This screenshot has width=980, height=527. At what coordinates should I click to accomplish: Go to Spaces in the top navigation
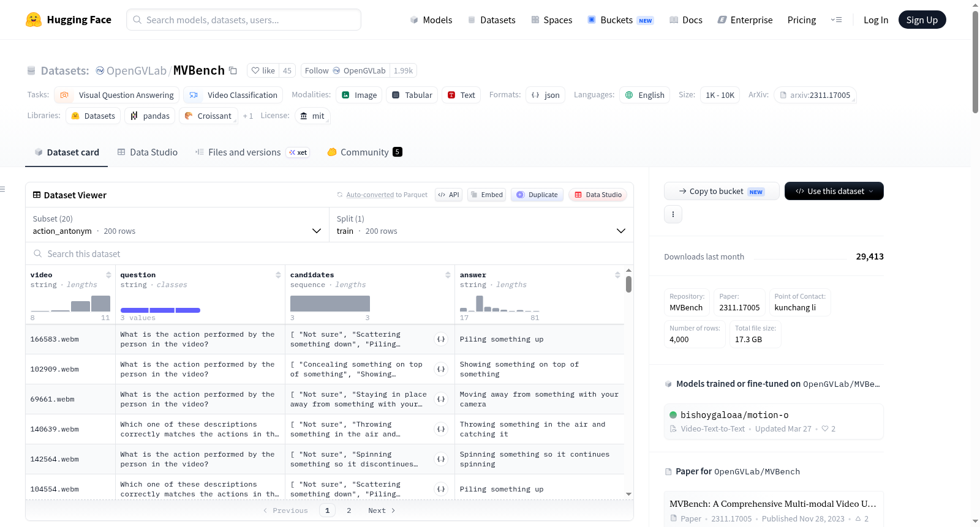point(551,20)
